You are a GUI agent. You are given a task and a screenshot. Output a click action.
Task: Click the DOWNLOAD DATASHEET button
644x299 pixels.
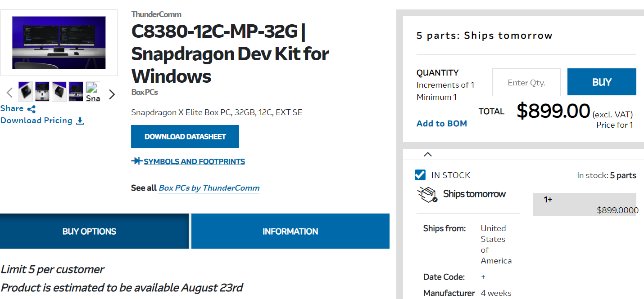(185, 136)
